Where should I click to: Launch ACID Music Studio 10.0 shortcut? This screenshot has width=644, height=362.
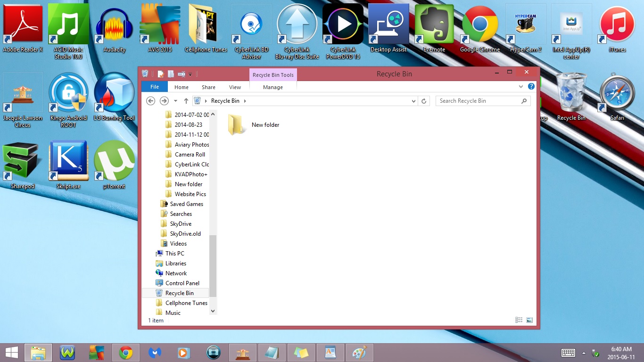tap(68, 31)
